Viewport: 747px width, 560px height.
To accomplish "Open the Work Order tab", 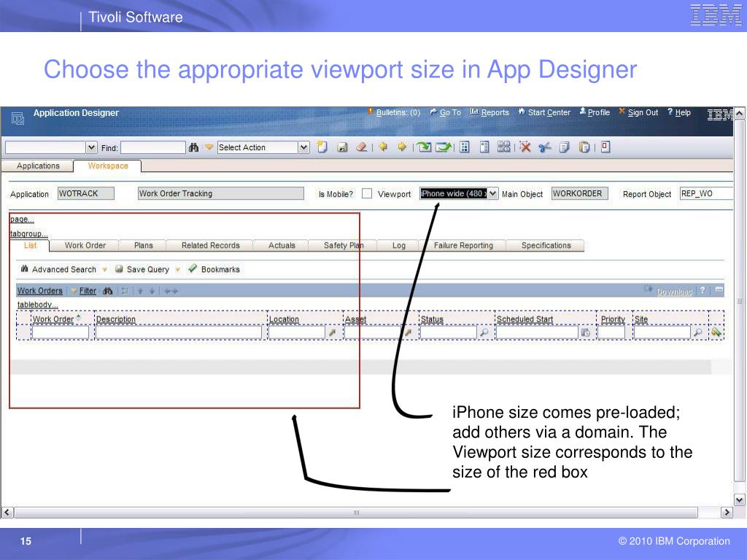I will point(85,245).
